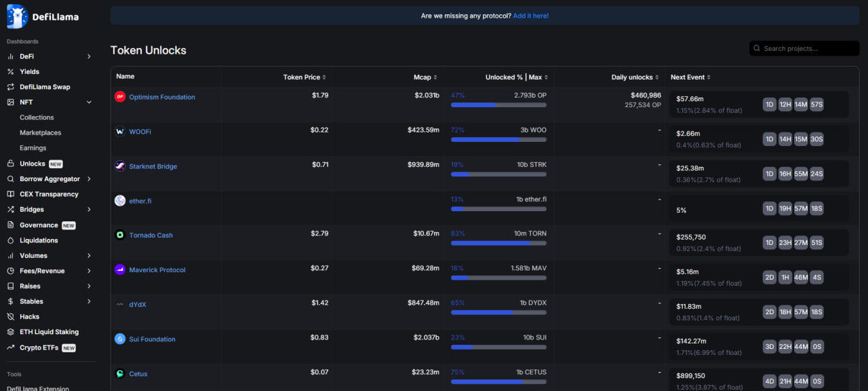Sort table by Mcap column
This screenshot has height=391, width=868.
[425, 77]
